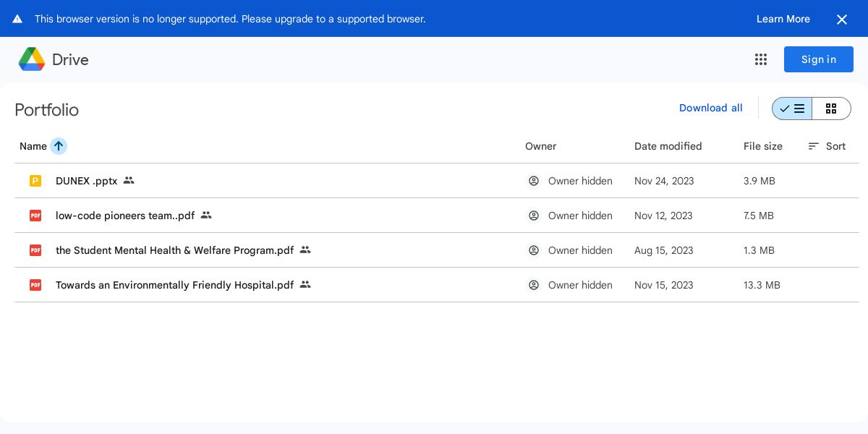Click the Environmentally Friendly Hospital PDF icon
Screen dimensions: 868x434
[x=35, y=285]
